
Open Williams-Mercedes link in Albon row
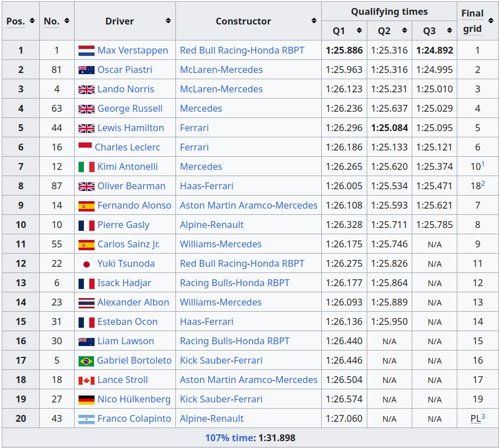220,302
